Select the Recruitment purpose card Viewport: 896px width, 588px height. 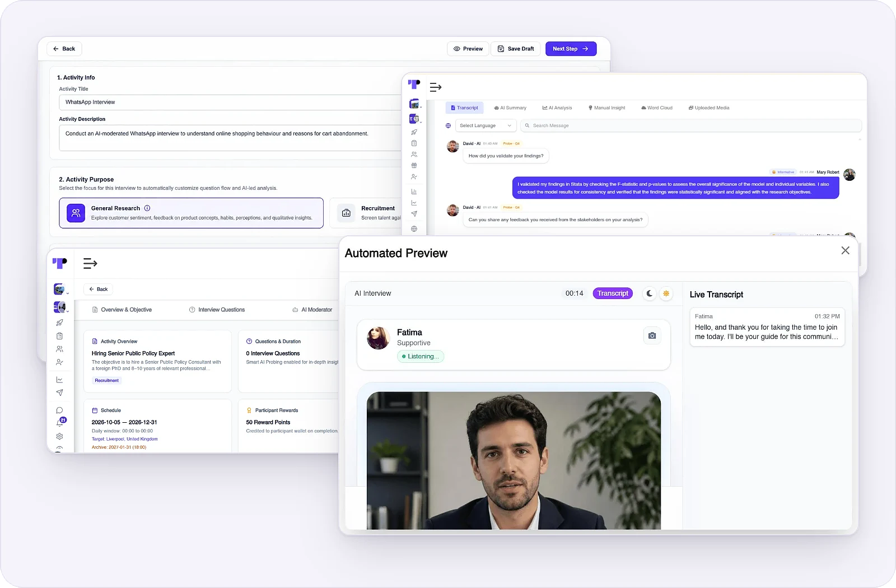click(366, 213)
